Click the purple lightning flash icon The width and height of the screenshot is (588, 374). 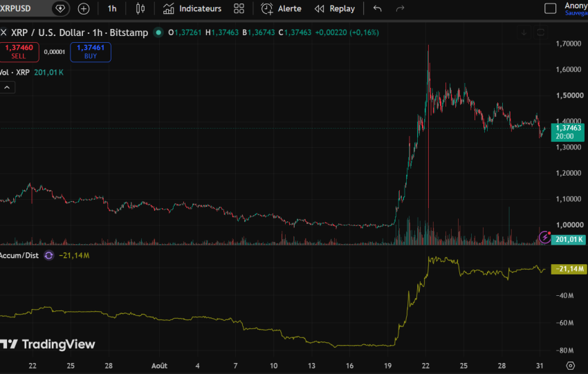544,237
